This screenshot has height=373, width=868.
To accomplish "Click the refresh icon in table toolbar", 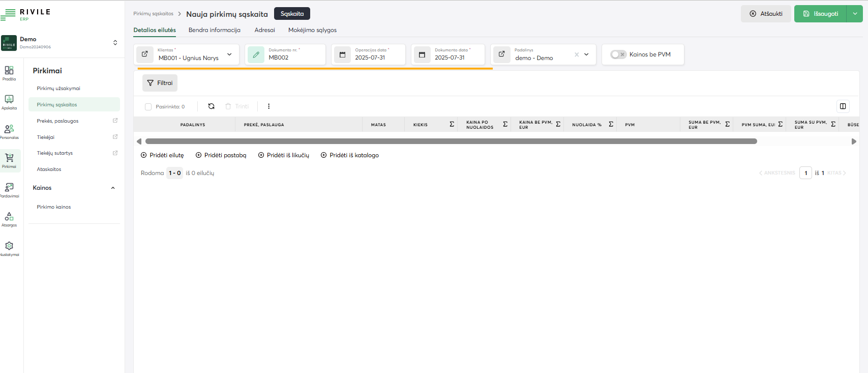I will (212, 106).
